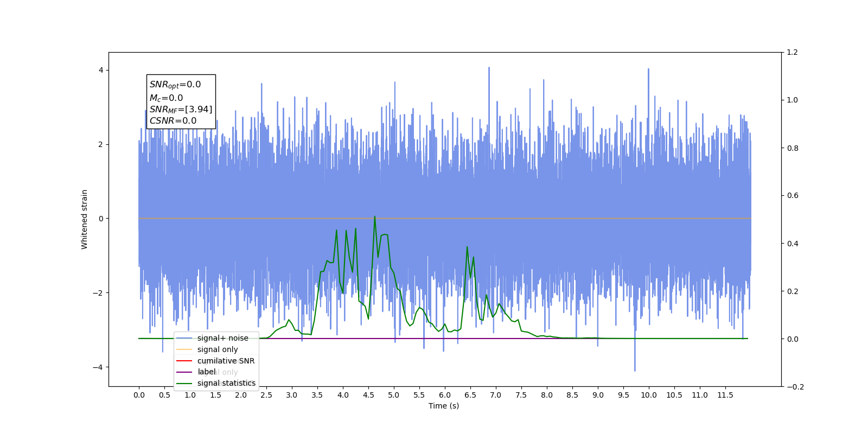Click the "Whitened strain" y-axis label
This screenshot has width=868, height=434.
tap(85, 219)
